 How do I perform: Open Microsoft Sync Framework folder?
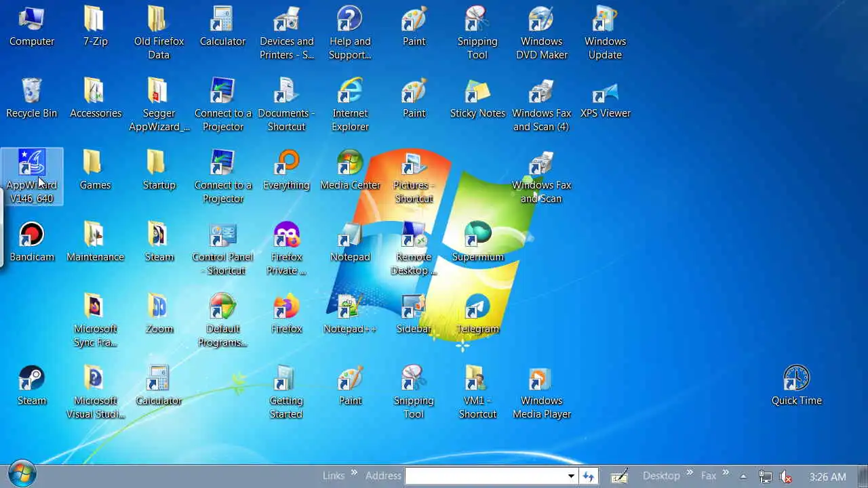[96, 321]
